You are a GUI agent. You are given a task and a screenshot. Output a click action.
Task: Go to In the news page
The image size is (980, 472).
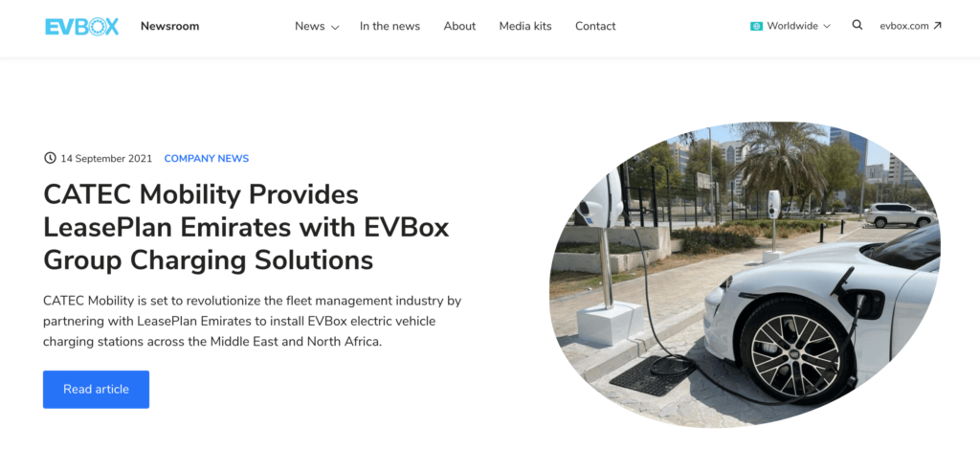tap(390, 26)
